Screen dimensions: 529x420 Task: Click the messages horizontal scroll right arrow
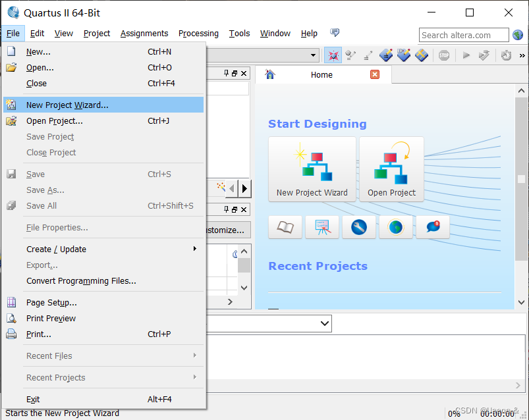click(518, 385)
